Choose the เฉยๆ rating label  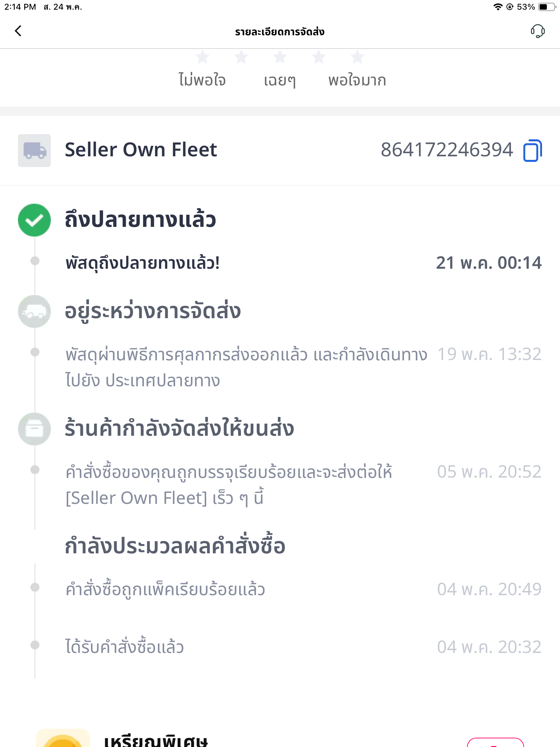(280, 80)
